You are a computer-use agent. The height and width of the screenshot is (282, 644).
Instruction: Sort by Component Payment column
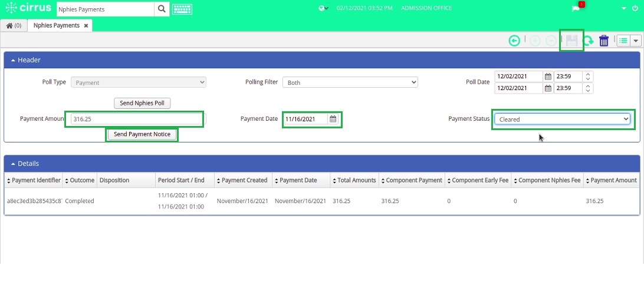pos(412,180)
